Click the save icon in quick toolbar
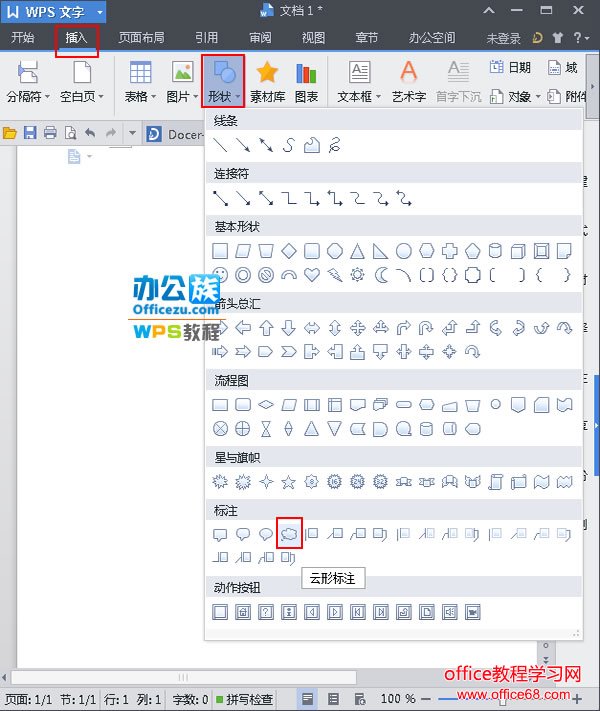This screenshot has width=600, height=711. (30, 133)
